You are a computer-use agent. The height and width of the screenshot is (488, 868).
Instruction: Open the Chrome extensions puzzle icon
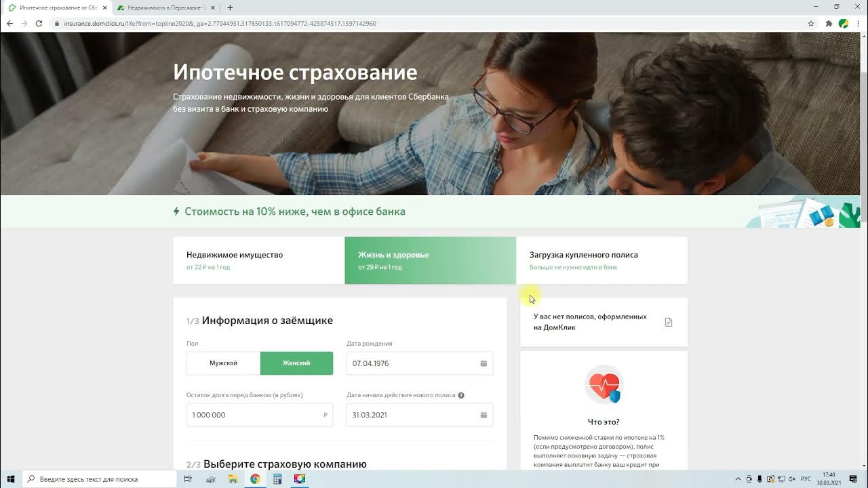(829, 23)
